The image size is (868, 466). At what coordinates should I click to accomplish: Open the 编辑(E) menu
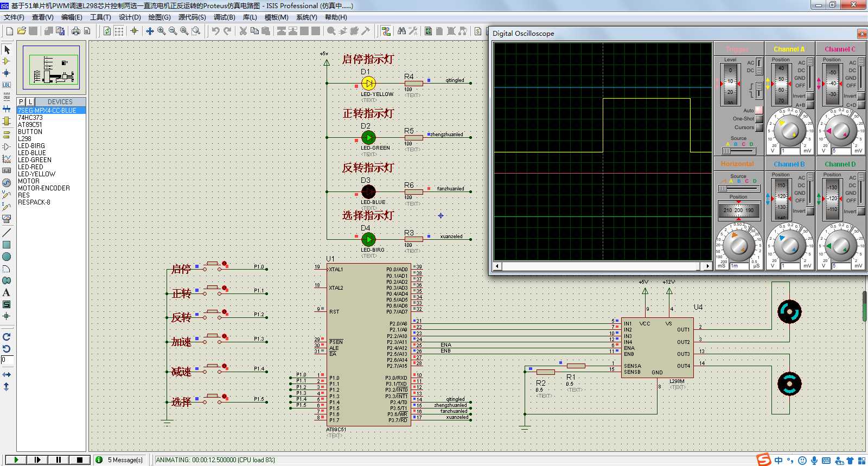coord(72,17)
